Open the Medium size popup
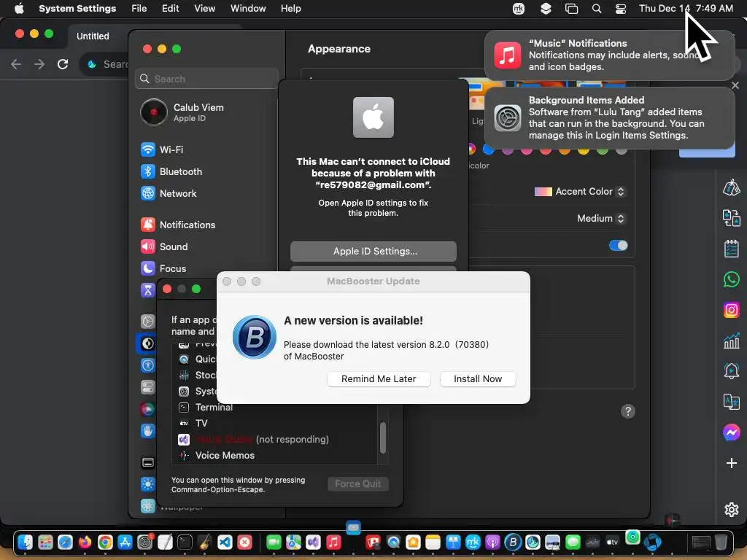The width and height of the screenshot is (747, 560). click(601, 218)
